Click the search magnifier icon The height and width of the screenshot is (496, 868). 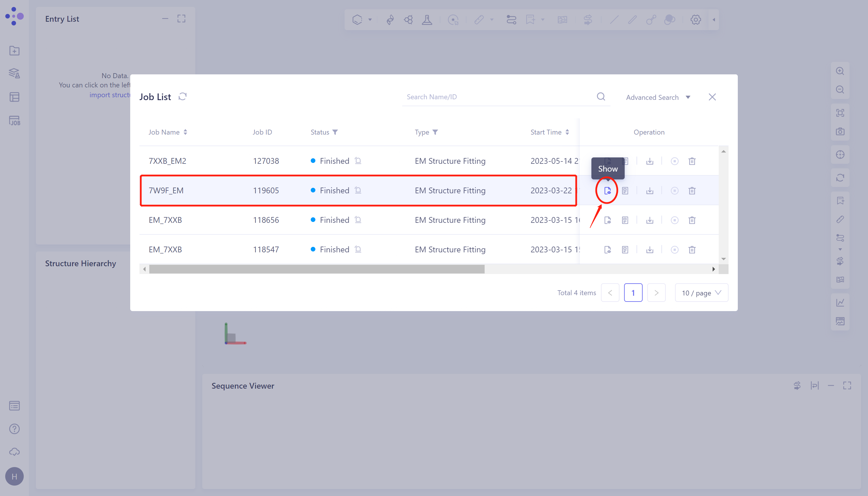click(x=601, y=97)
